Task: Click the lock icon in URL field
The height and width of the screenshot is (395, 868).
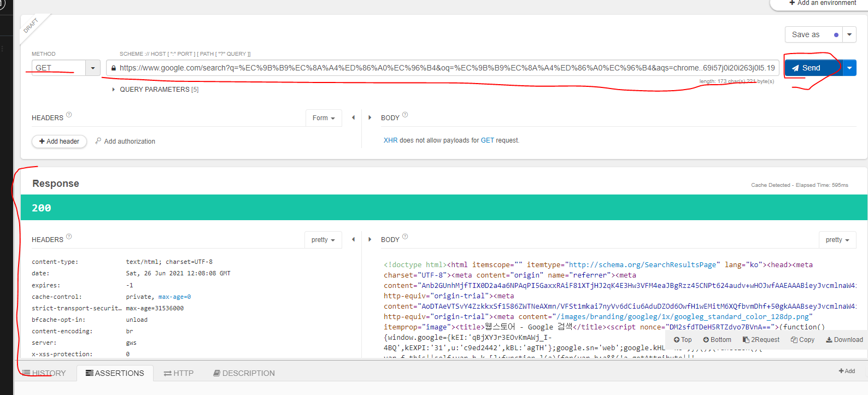Action: point(114,68)
